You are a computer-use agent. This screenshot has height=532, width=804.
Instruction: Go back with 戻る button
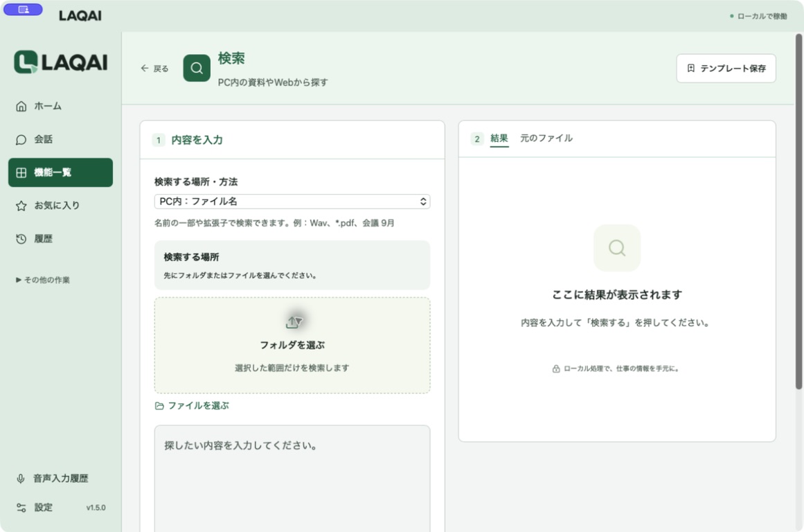point(154,68)
